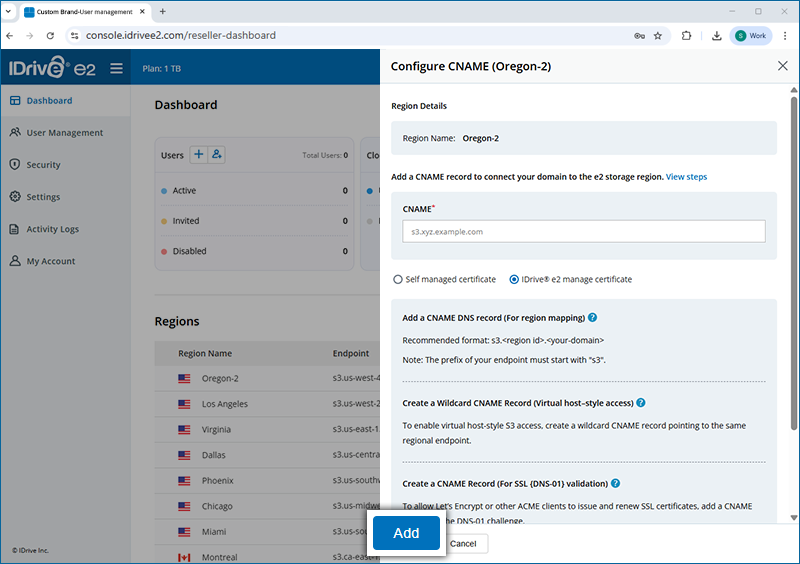Toggle the hamburger sidebar menu

coord(116,68)
